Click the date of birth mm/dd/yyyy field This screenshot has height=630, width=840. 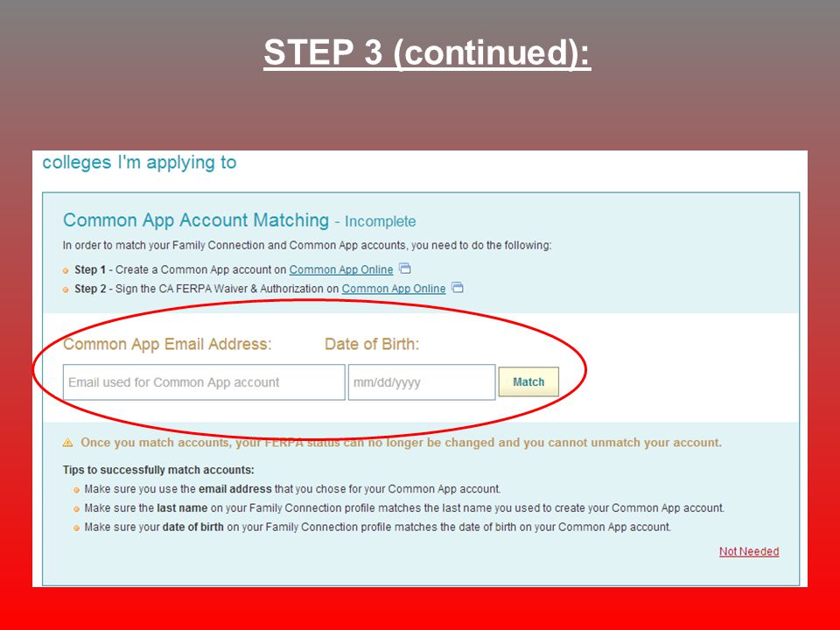click(x=422, y=382)
